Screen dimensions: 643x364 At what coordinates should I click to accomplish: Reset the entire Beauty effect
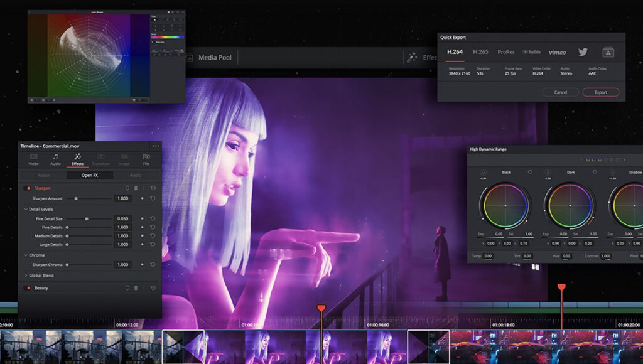(x=153, y=288)
